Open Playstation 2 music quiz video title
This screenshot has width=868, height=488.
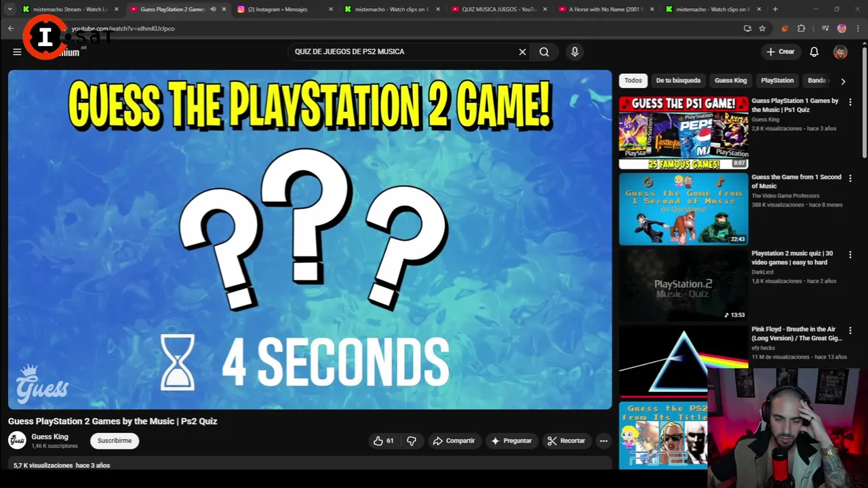(x=792, y=258)
